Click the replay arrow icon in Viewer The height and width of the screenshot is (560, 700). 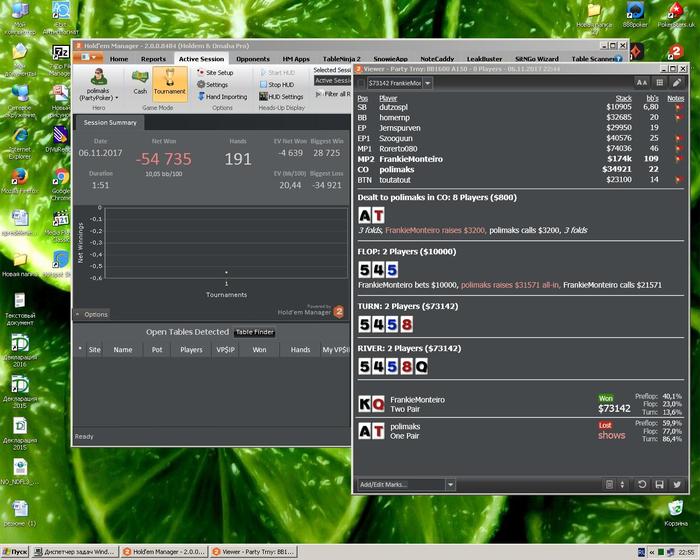[642, 485]
